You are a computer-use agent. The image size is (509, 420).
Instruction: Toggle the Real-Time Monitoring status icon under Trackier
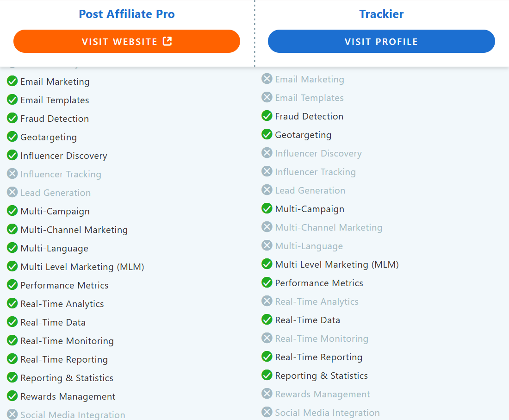[267, 338]
